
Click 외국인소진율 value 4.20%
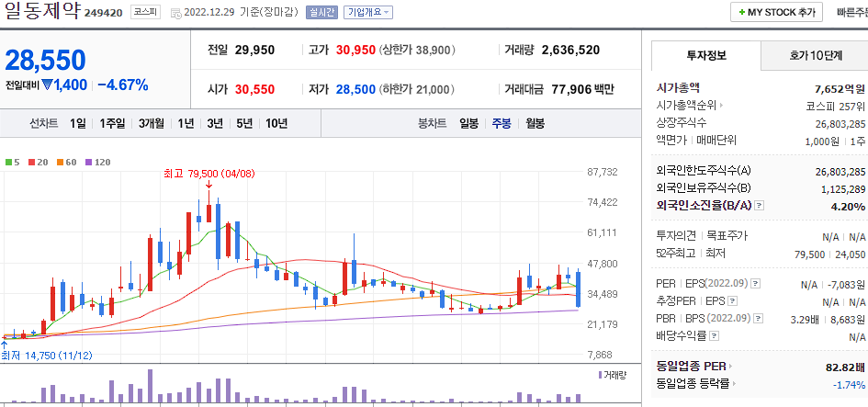pyautogui.click(x=850, y=207)
